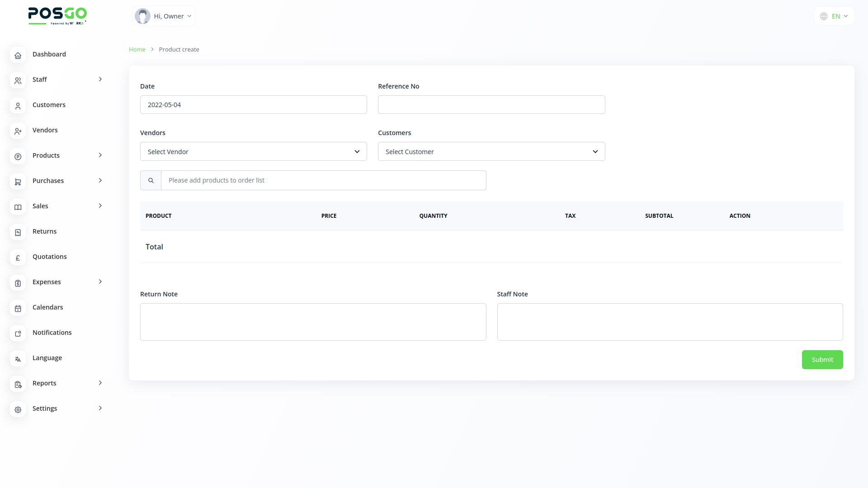Click the Language translate icon

[18, 359]
